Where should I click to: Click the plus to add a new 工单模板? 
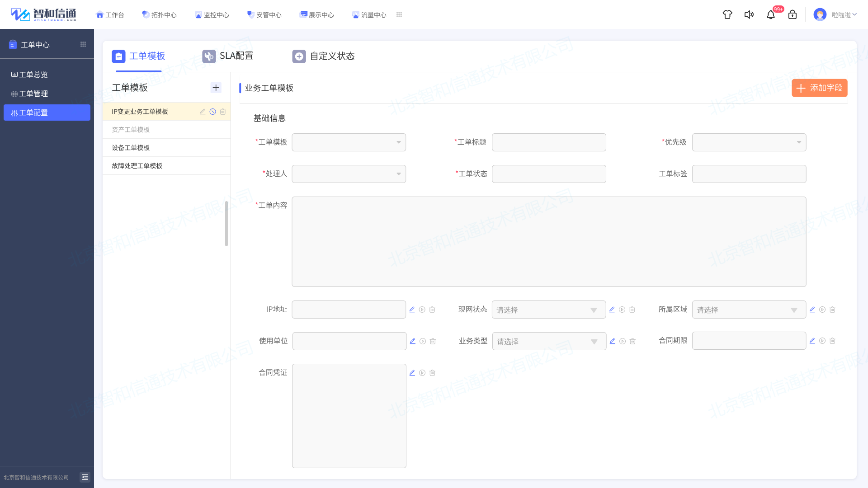216,87
